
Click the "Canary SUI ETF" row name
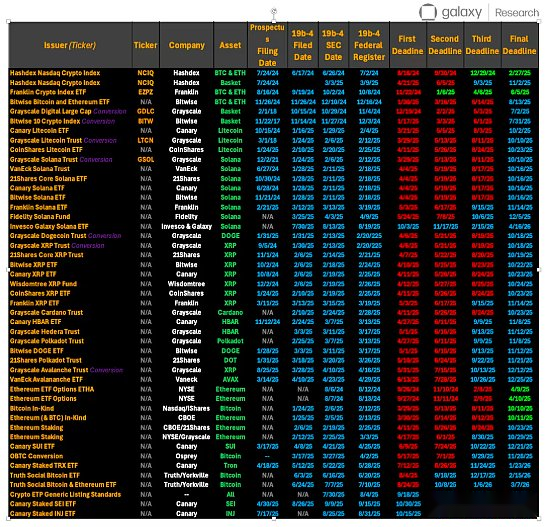32,446
